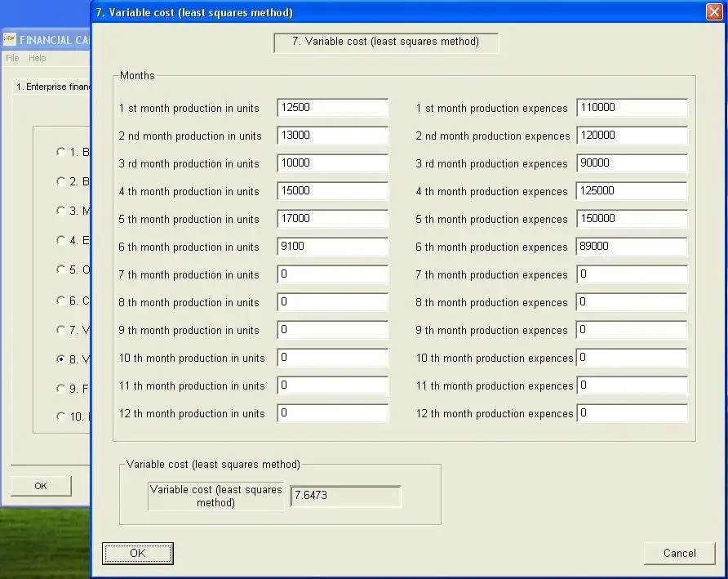Click 7th month production expences field
728x579 pixels.
tap(632, 274)
